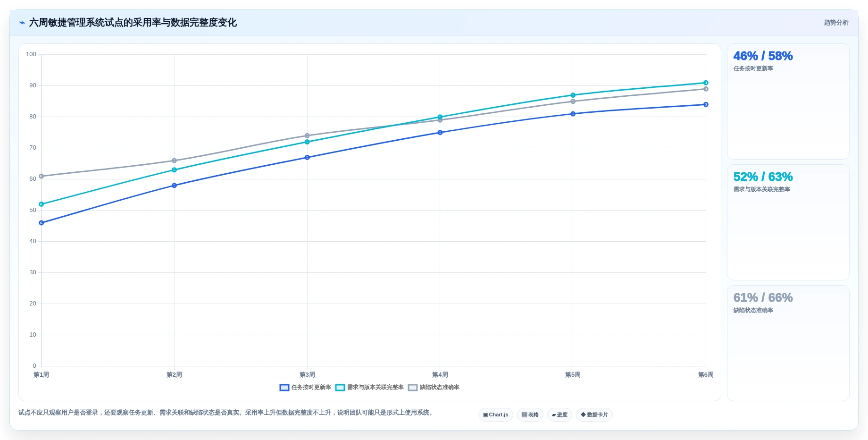Viewport: 868px width, 440px height.
Task: Click the cyan data point at 第5周
Action: coord(573,95)
